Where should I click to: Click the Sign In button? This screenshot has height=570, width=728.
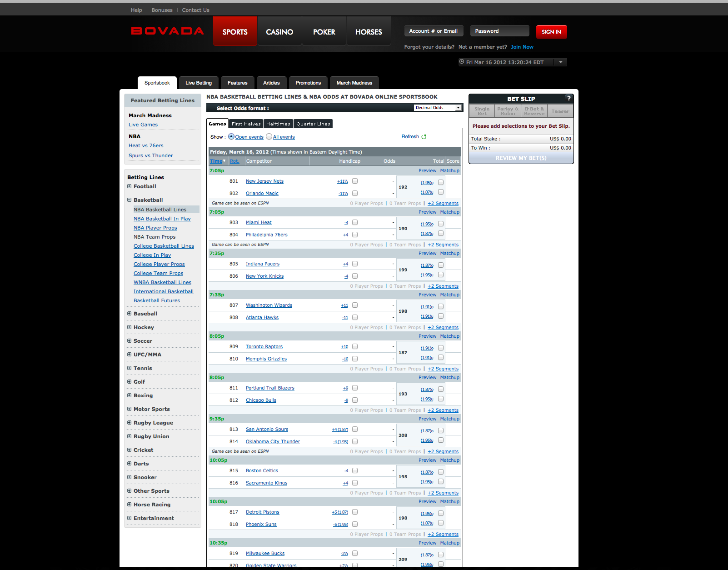[551, 32]
